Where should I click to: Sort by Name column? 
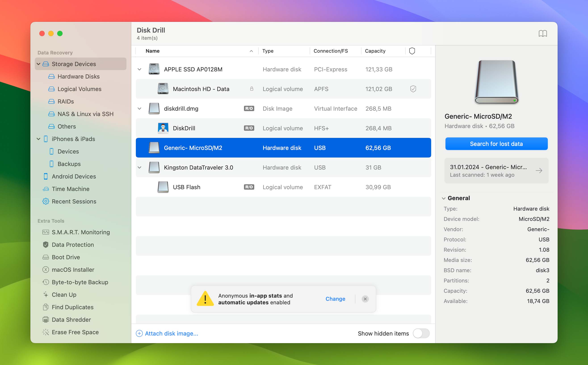[197, 51]
